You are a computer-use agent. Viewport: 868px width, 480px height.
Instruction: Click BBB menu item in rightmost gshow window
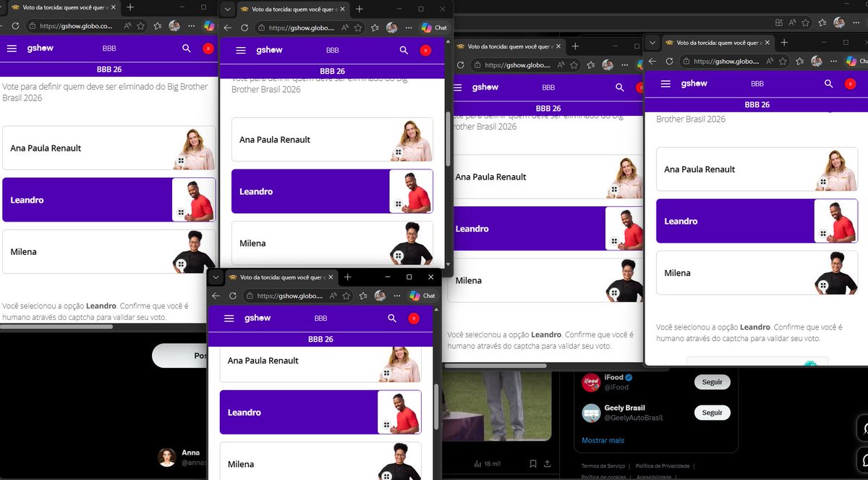(757, 84)
